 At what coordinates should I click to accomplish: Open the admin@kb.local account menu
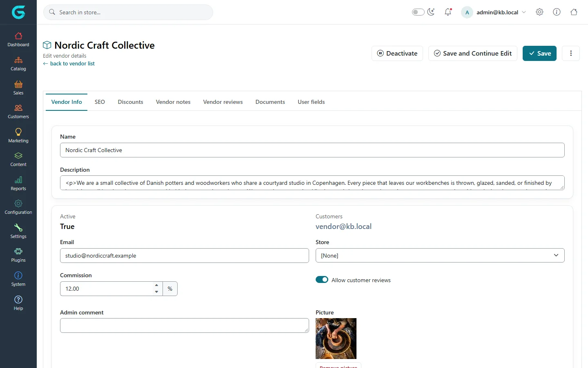point(494,12)
